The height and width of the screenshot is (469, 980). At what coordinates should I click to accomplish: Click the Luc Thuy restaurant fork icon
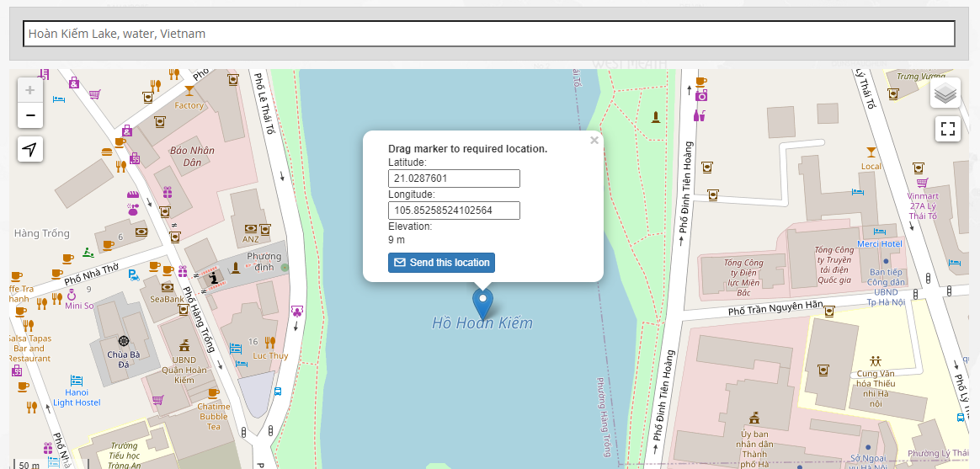[270, 342]
